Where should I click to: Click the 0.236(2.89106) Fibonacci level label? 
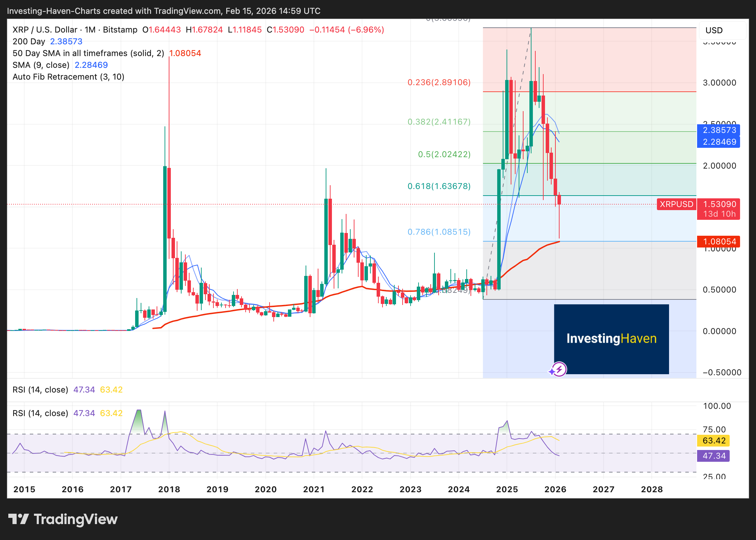[x=439, y=82]
